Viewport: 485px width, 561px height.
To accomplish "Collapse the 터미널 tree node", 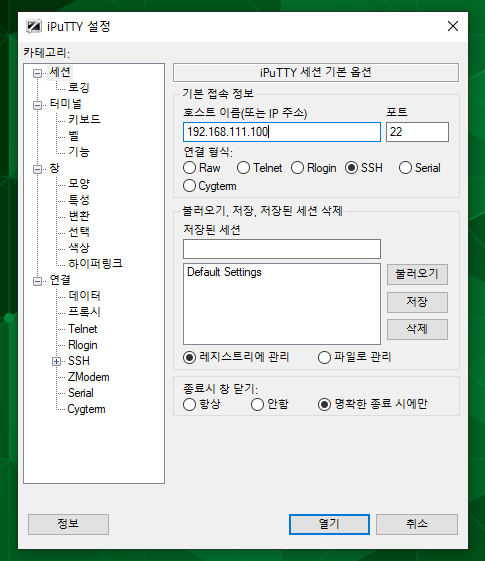I will (x=37, y=105).
